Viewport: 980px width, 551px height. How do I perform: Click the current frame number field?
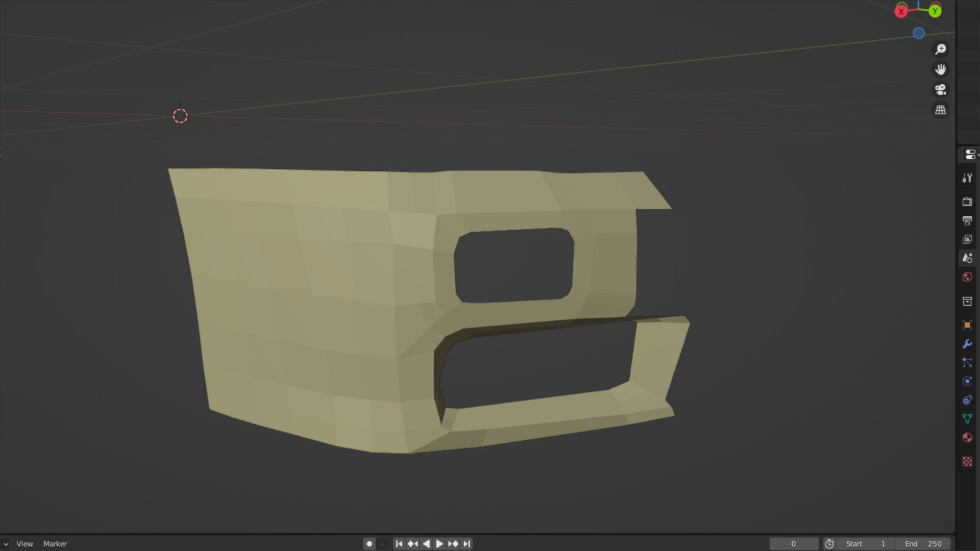tap(793, 544)
